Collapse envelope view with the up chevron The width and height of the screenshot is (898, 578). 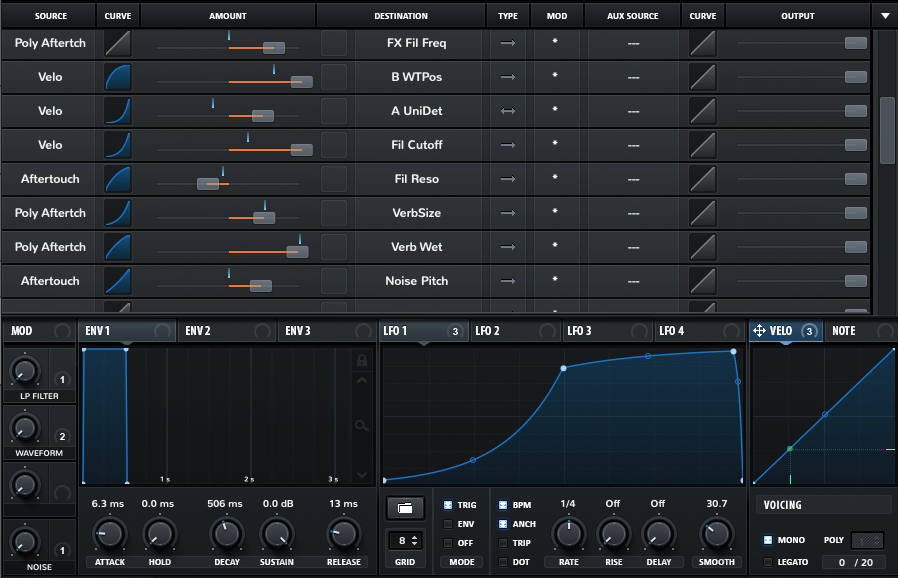tap(361, 380)
